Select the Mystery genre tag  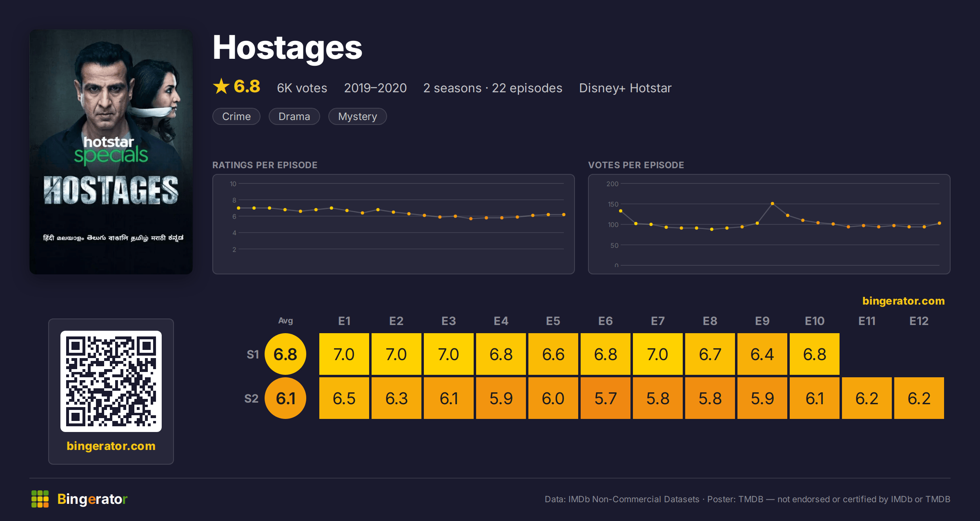[x=358, y=116]
